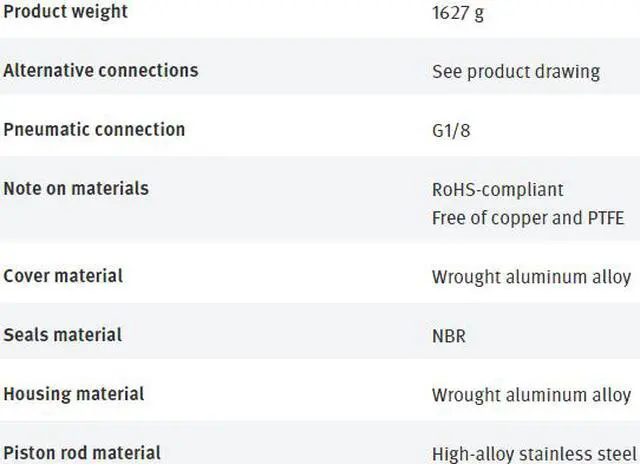Screen dimensions: 640x464
Task: Click the Housing material label
Action: 74,394
